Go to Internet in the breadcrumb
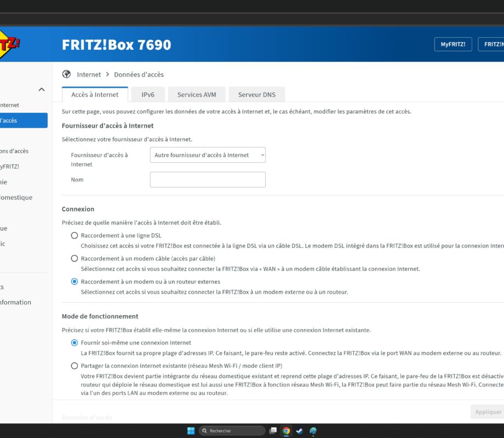Image resolution: width=504 pixels, height=438 pixels. pyautogui.click(x=89, y=74)
